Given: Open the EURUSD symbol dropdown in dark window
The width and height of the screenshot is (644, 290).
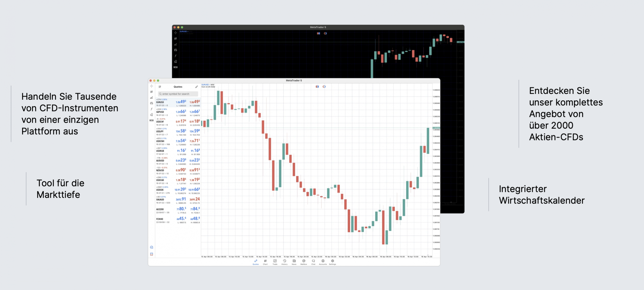Looking at the screenshot, I should 184,31.
